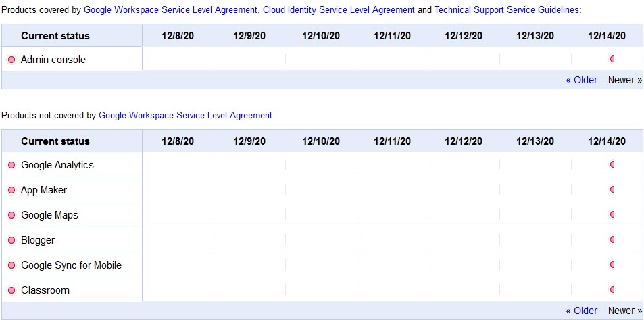644x320 pixels.
Task: Open the Cloud Identity Service Level Agreement link
Action: [339, 10]
